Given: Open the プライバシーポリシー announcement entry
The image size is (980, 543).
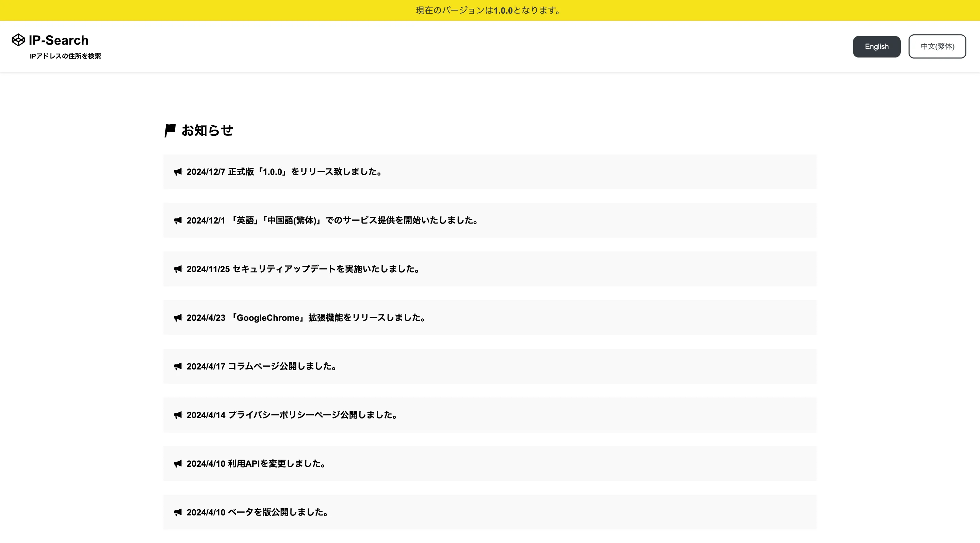Looking at the screenshot, I should tap(489, 415).
